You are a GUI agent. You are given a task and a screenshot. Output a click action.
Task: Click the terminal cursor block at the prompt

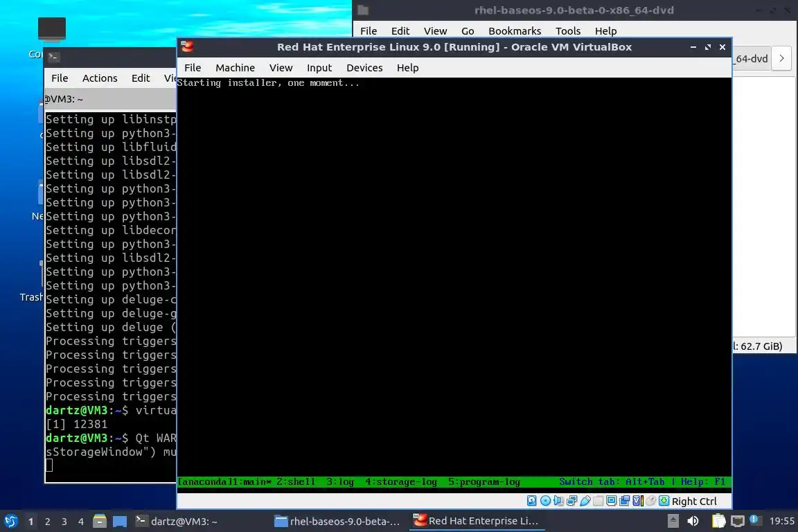pos(49,465)
